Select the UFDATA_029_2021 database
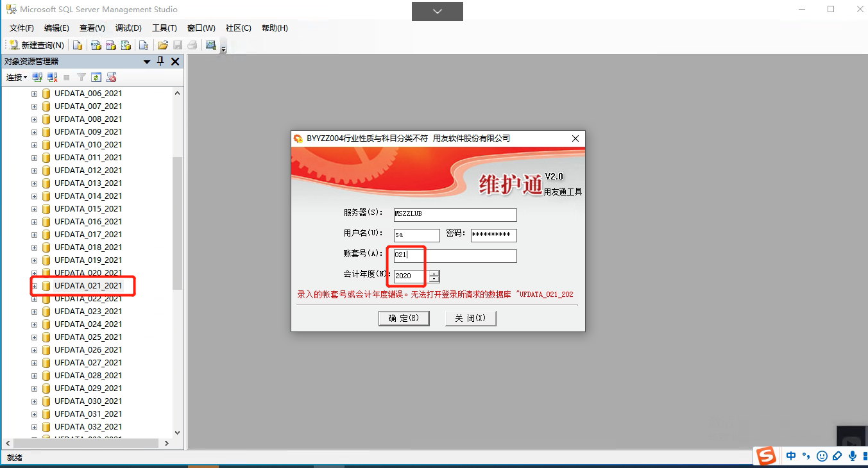The image size is (868, 468). point(88,389)
